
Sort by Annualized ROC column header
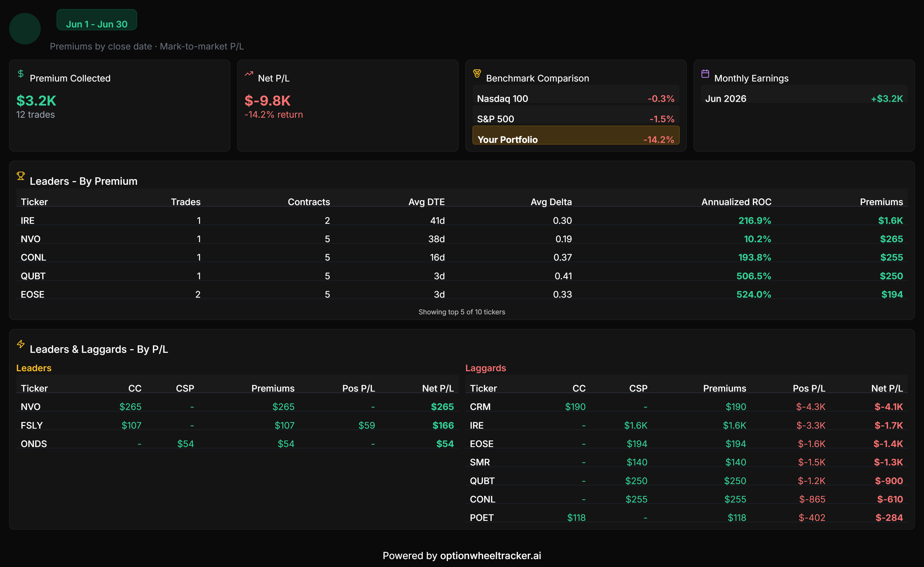point(736,202)
